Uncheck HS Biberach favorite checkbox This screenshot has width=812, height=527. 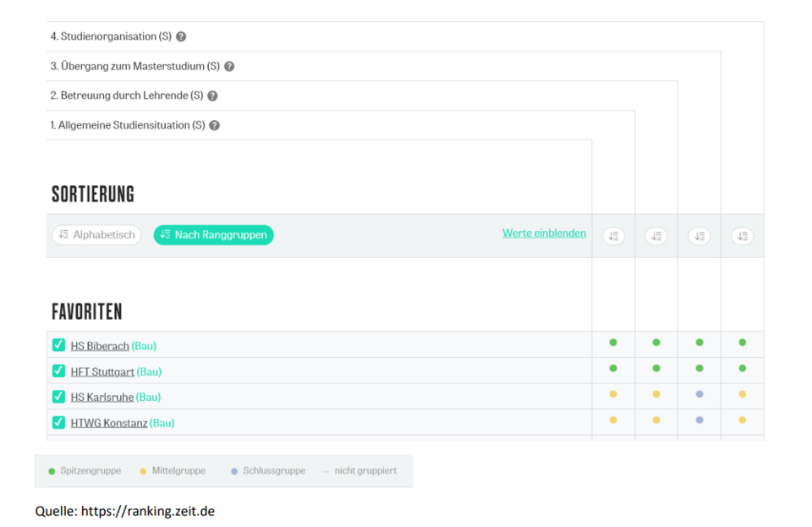[x=58, y=345]
